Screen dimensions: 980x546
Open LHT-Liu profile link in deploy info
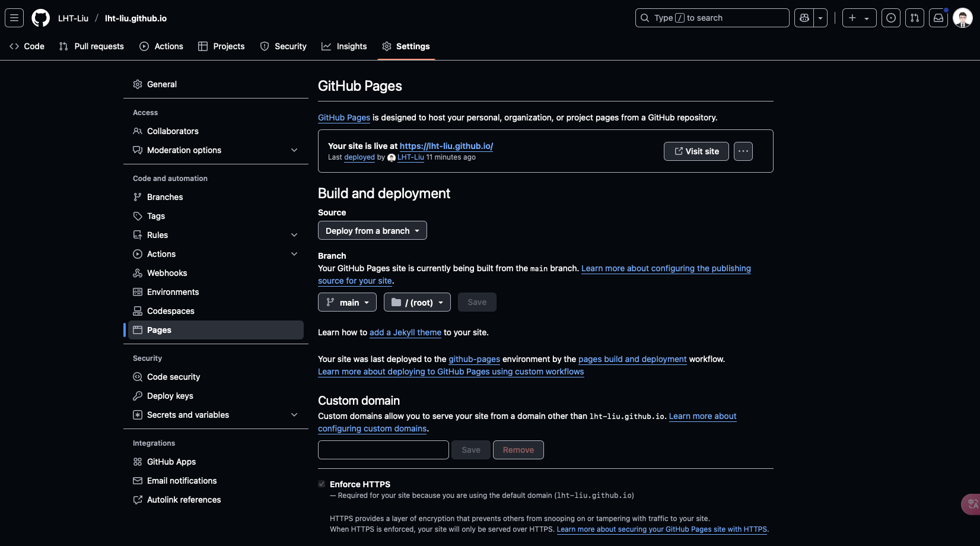[411, 157]
